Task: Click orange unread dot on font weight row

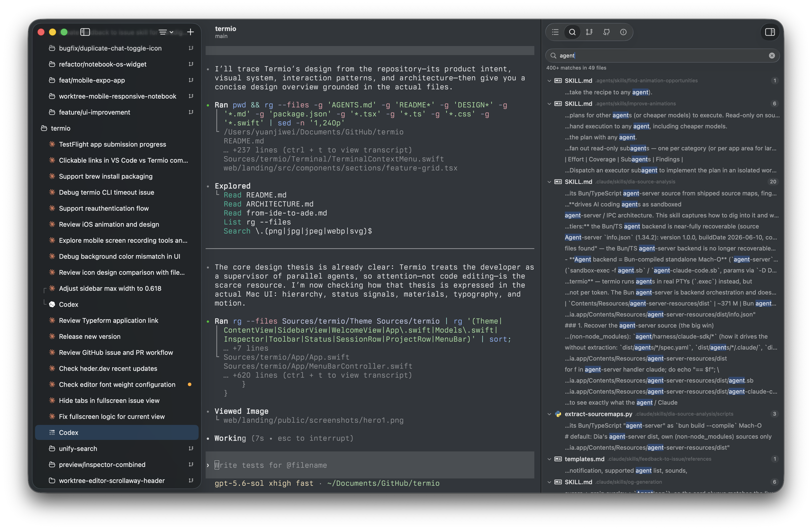Action: point(190,385)
